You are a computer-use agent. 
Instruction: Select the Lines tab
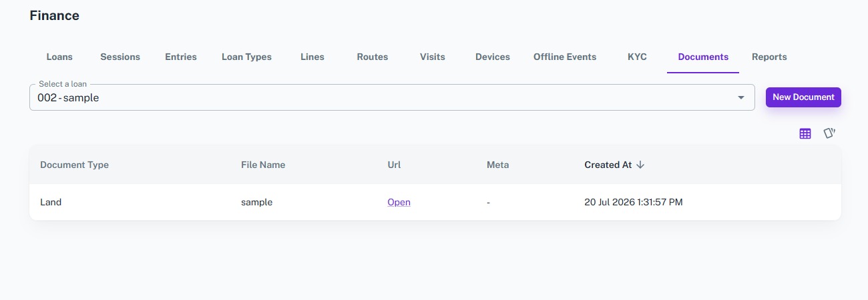[312, 57]
